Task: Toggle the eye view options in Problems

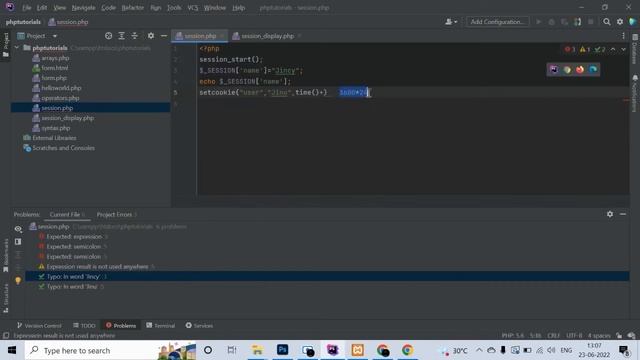Action: click(18, 229)
